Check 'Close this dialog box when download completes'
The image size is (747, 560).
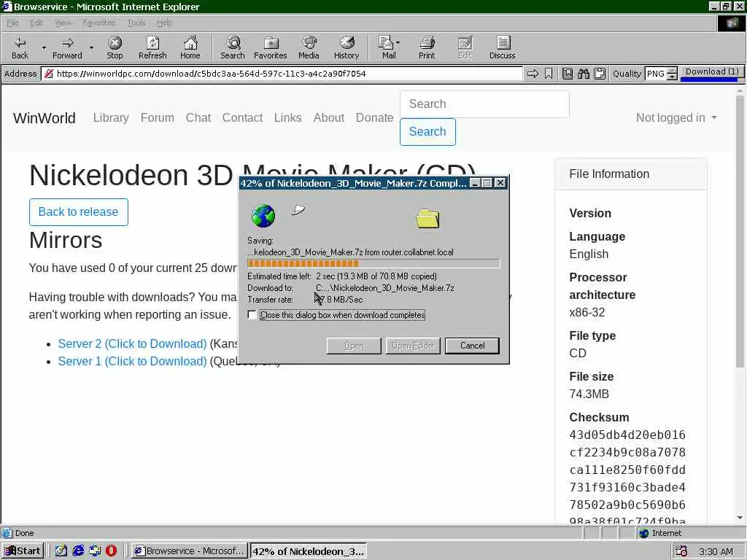(x=252, y=315)
